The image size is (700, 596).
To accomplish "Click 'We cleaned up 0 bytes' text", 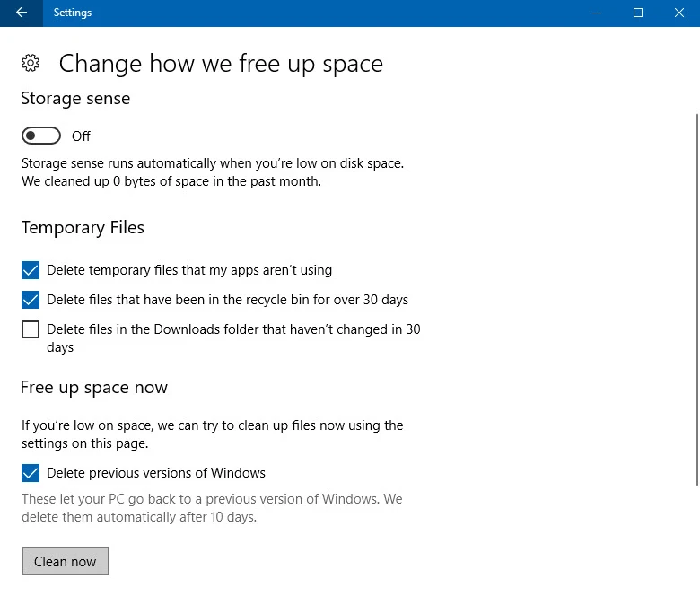I will click(171, 181).
